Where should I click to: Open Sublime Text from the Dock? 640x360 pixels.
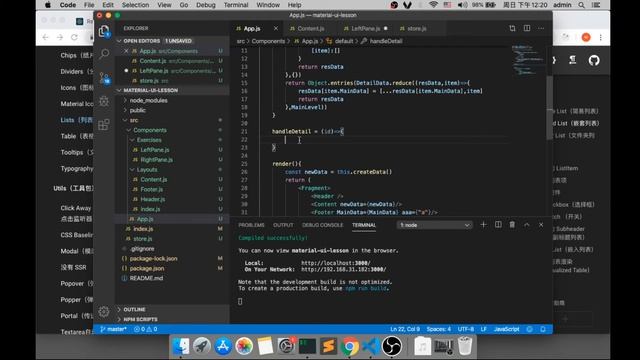[328, 346]
